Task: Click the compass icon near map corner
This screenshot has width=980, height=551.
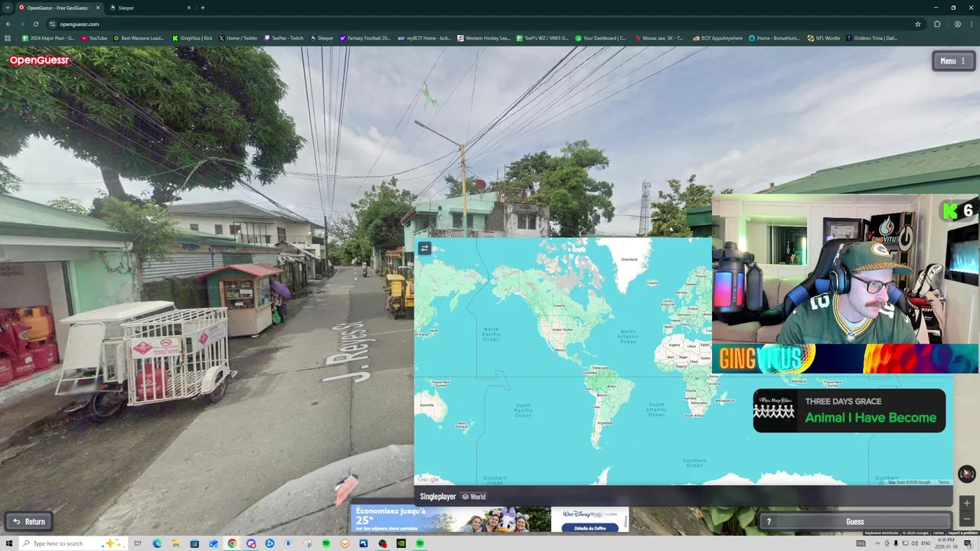Action: coord(967,474)
